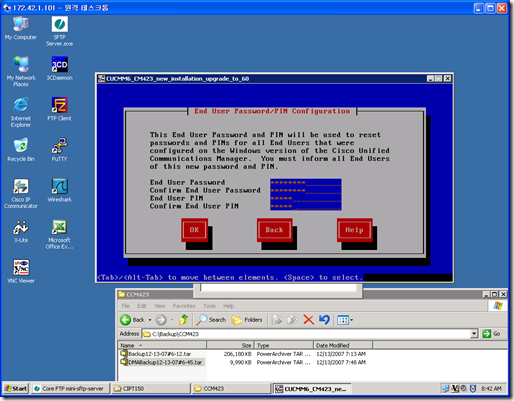514x401 pixels.
Task: Open the VNC Viewer desktop icon
Action: (21, 272)
